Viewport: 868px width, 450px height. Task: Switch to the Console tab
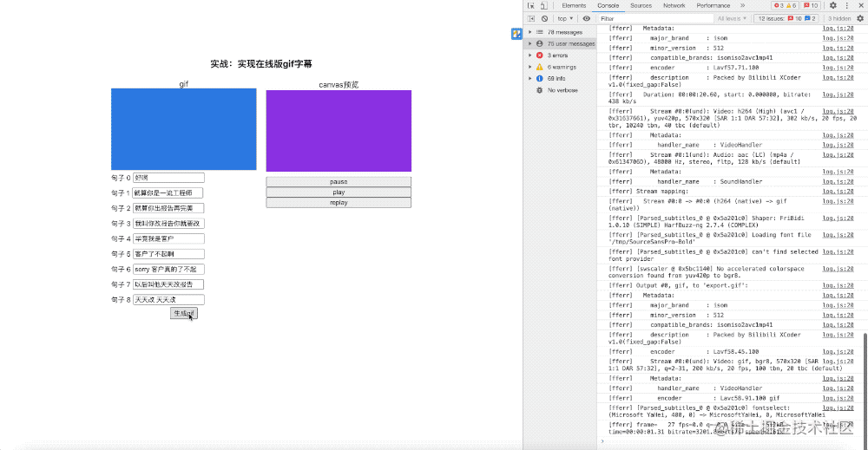tap(608, 5)
